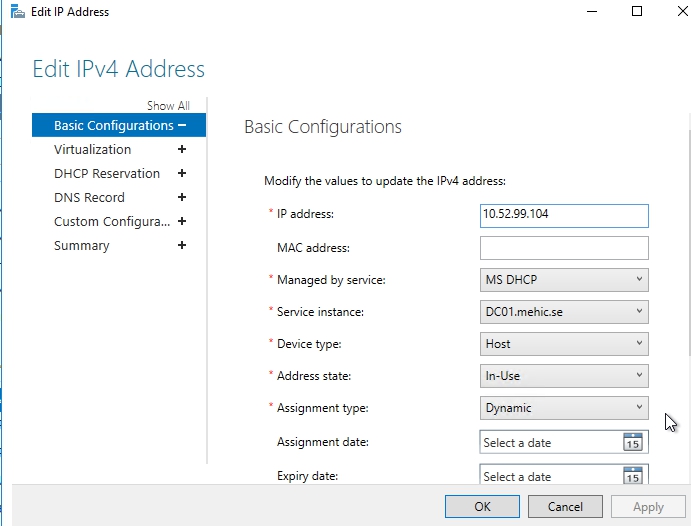Open the Service instance dropdown

(564, 312)
